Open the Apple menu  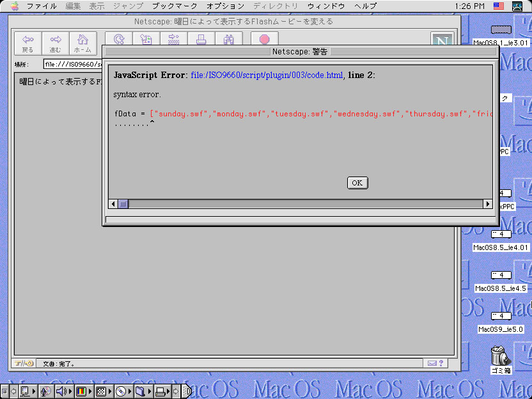coord(15,6)
